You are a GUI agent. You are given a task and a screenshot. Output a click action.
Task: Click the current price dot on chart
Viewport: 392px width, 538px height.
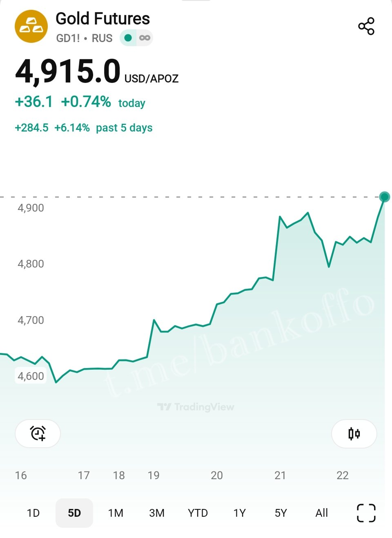click(384, 197)
